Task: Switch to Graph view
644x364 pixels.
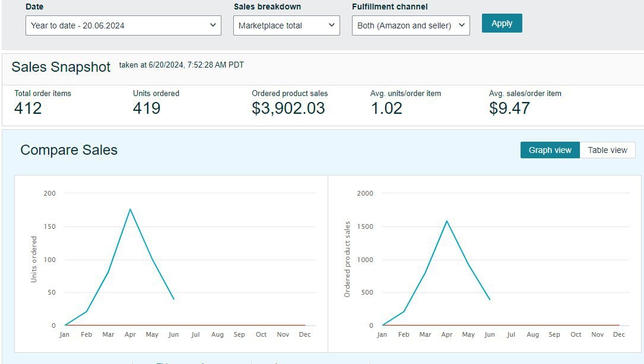Action: click(x=550, y=150)
